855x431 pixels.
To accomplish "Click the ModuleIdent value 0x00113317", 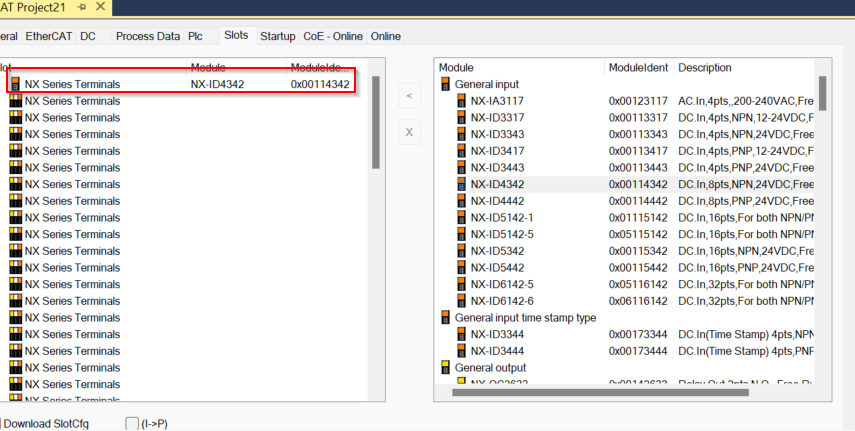I will [638, 117].
